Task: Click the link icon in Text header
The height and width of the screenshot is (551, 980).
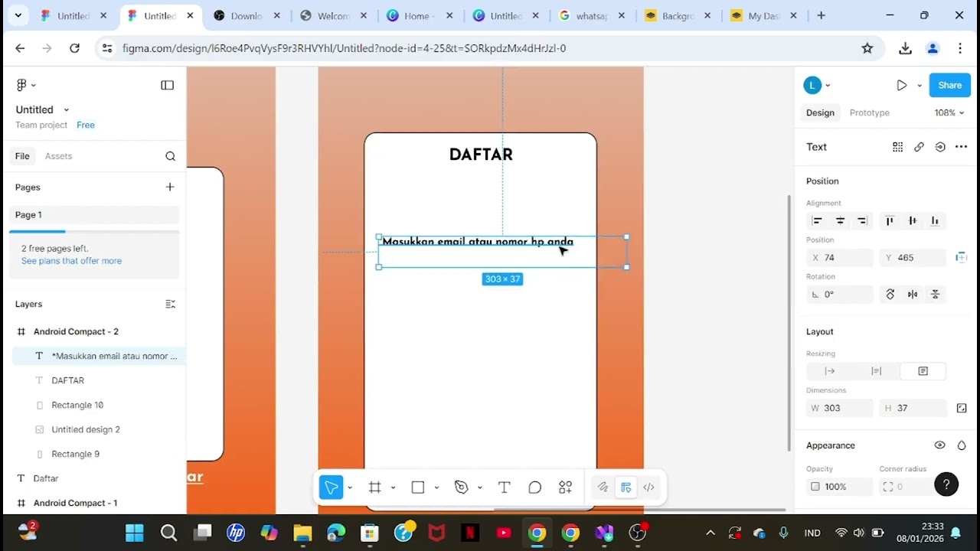Action: click(x=919, y=147)
